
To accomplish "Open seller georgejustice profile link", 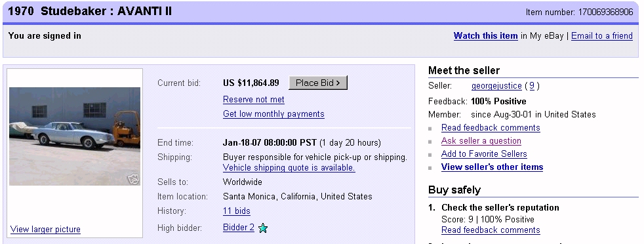I will pos(496,86).
